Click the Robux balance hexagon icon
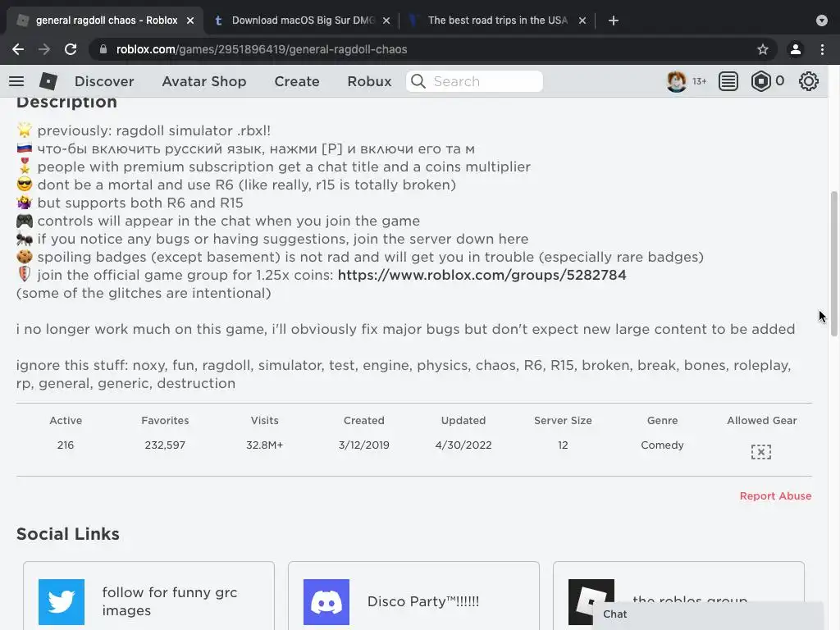This screenshot has width=840, height=630. (x=760, y=81)
